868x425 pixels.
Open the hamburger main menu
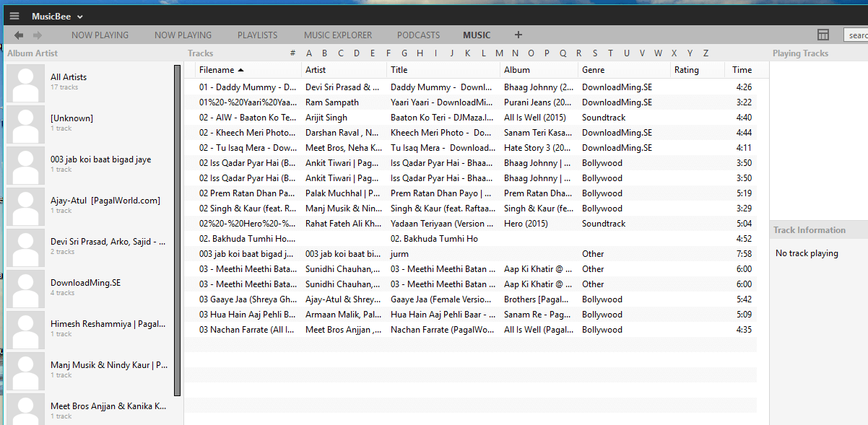(x=14, y=16)
